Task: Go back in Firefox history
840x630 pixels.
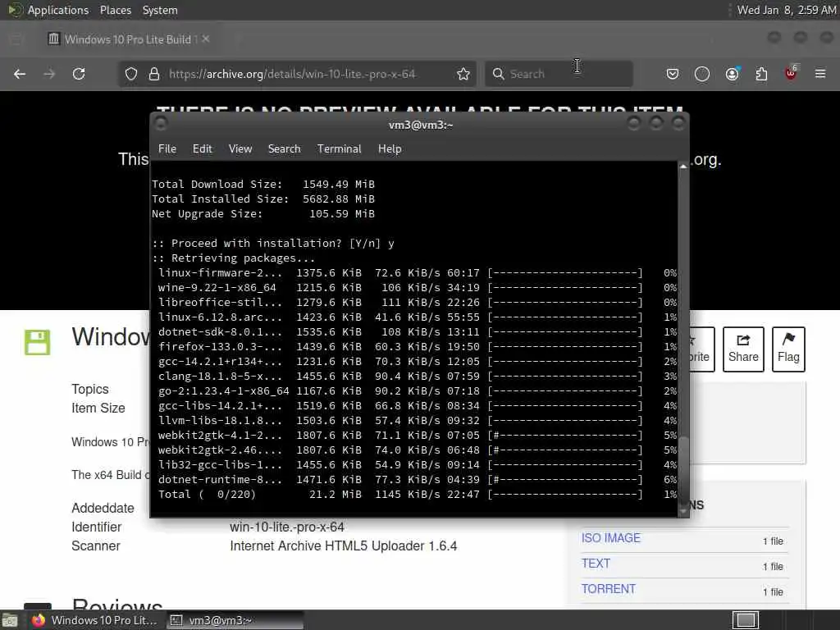Action: tap(20, 74)
